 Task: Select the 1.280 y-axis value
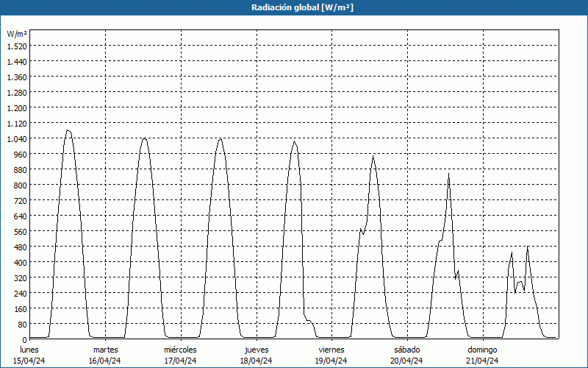pyautogui.click(x=17, y=93)
